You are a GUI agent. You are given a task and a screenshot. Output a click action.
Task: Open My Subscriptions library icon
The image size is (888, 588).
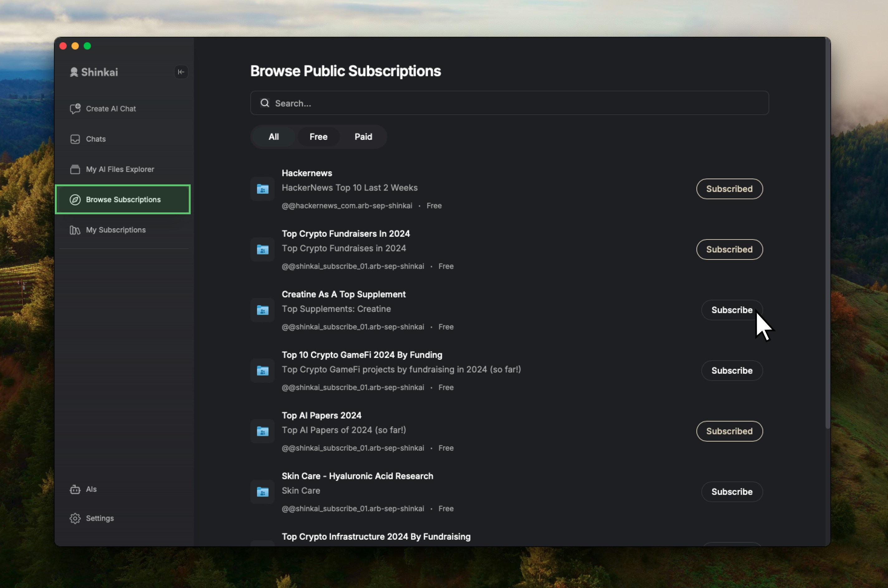coord(75,230)
